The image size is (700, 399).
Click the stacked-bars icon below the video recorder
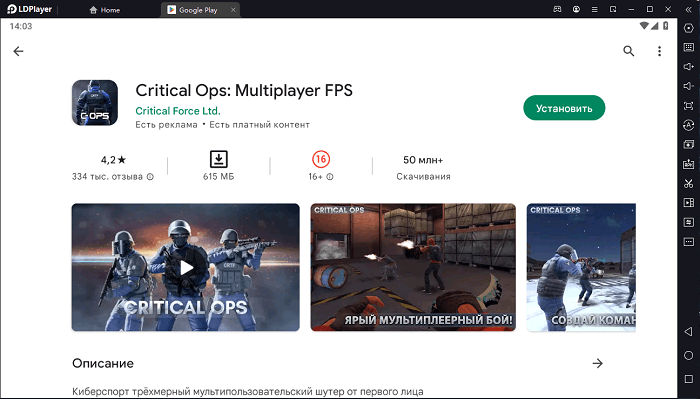pyautogui.click(x=689, y=222)
